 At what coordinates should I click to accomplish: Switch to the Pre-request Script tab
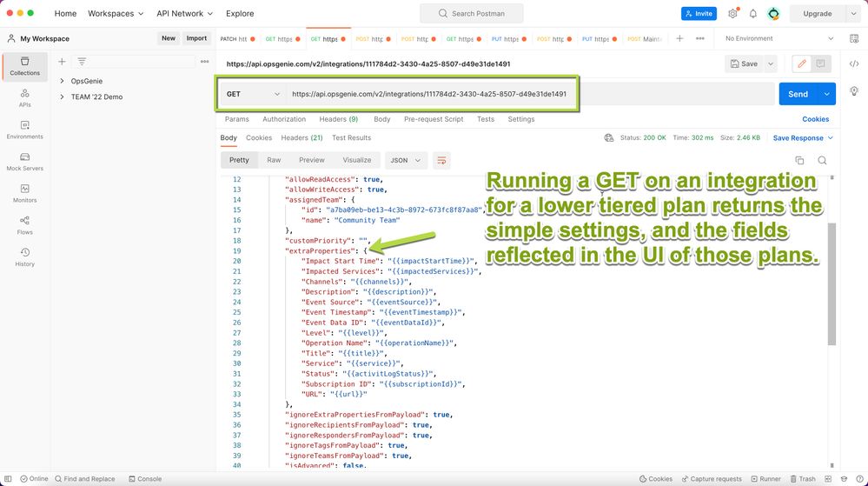tap(434, 119)
